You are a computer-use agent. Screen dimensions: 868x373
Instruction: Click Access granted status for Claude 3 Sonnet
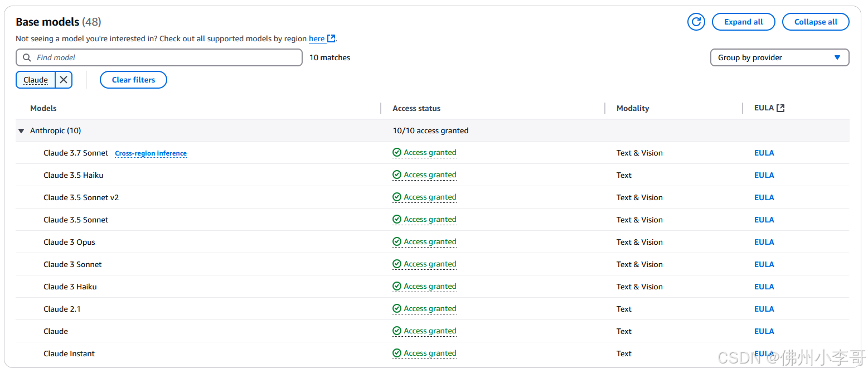click(424, 264)
